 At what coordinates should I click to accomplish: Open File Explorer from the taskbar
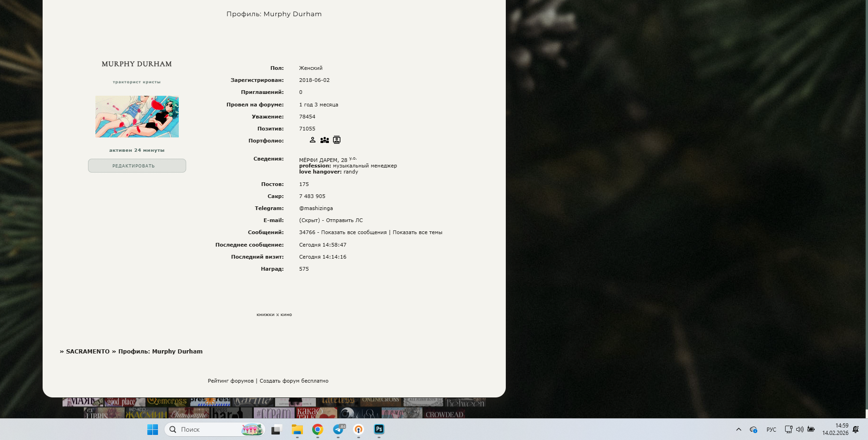coord(297,429)
